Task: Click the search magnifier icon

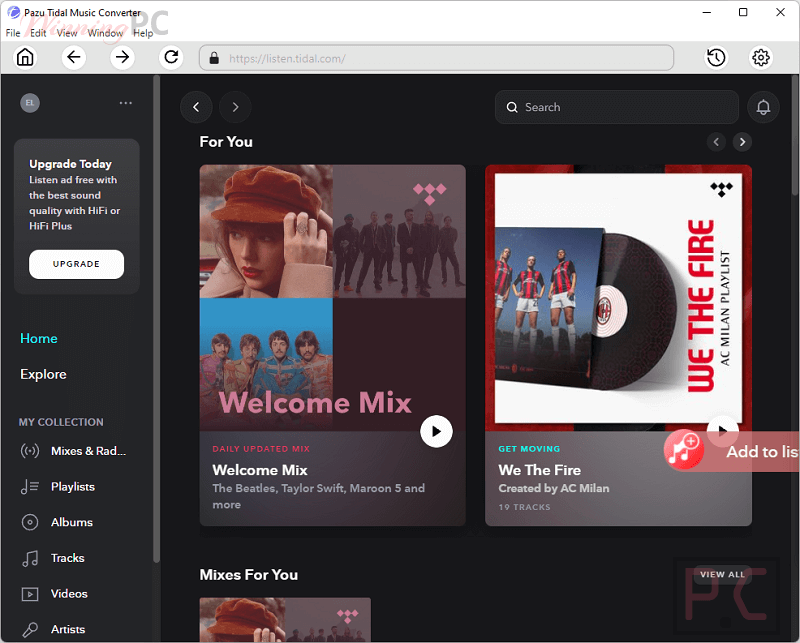Action: tap(512, 107)
